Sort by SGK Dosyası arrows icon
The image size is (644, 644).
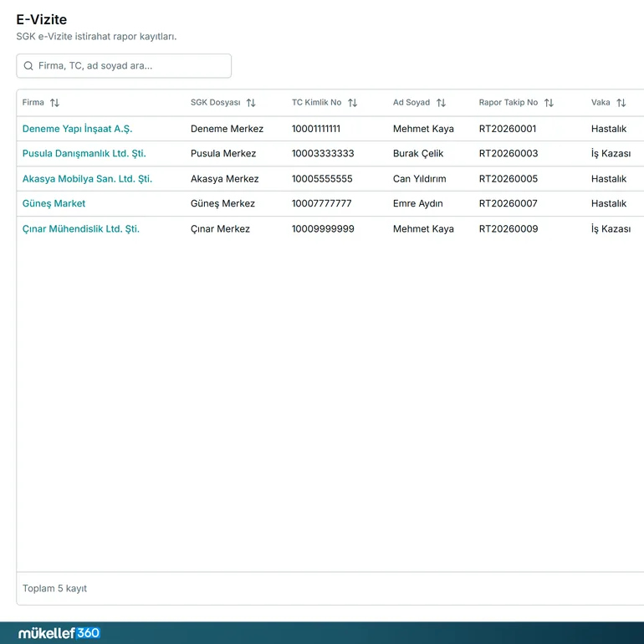(251, 103)
